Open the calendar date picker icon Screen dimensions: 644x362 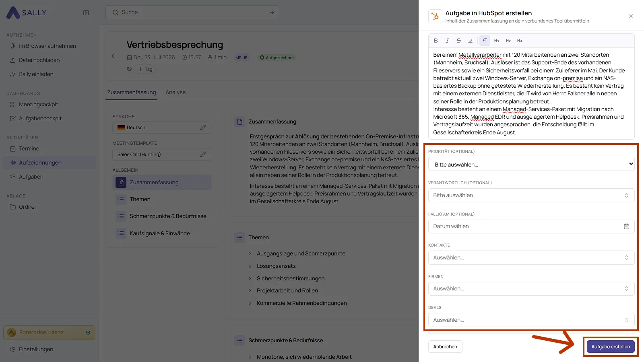626,226
